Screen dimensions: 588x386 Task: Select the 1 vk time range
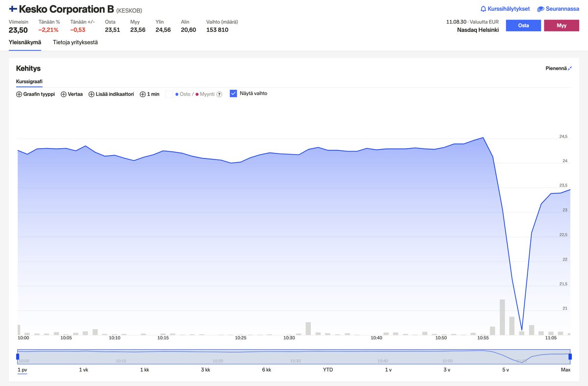pyautogui.click(x=84, y=370)
